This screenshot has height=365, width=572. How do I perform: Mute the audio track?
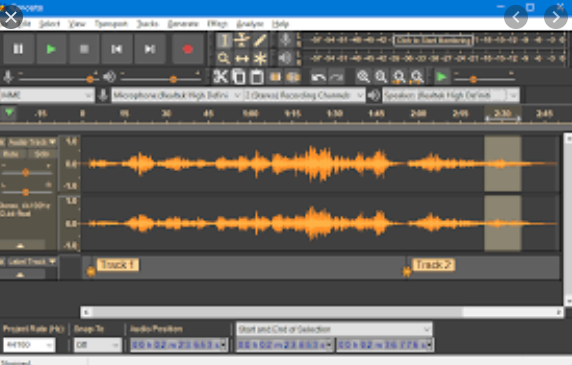tap(11, 154)
